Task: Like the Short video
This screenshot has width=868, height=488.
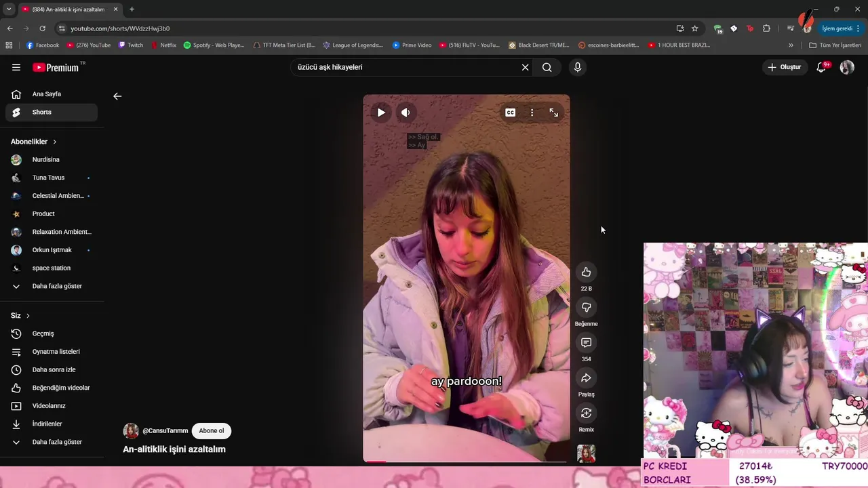Action: [587, 272]
